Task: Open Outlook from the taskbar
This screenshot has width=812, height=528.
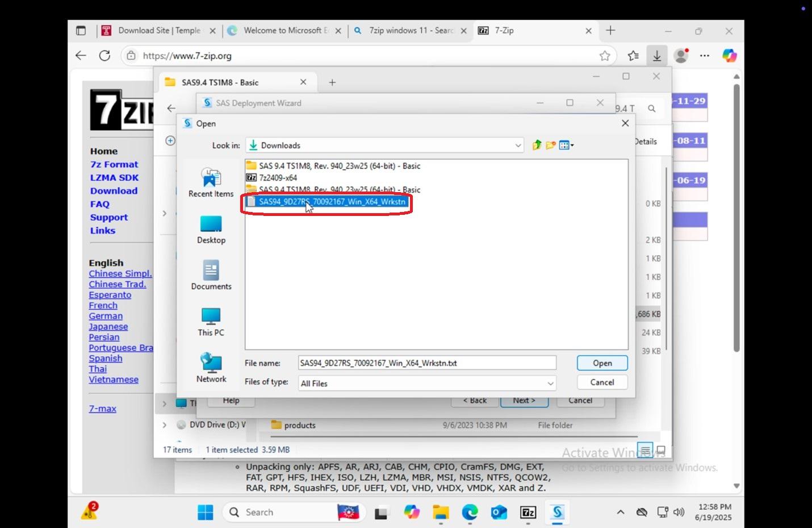Action: [499, 512]
